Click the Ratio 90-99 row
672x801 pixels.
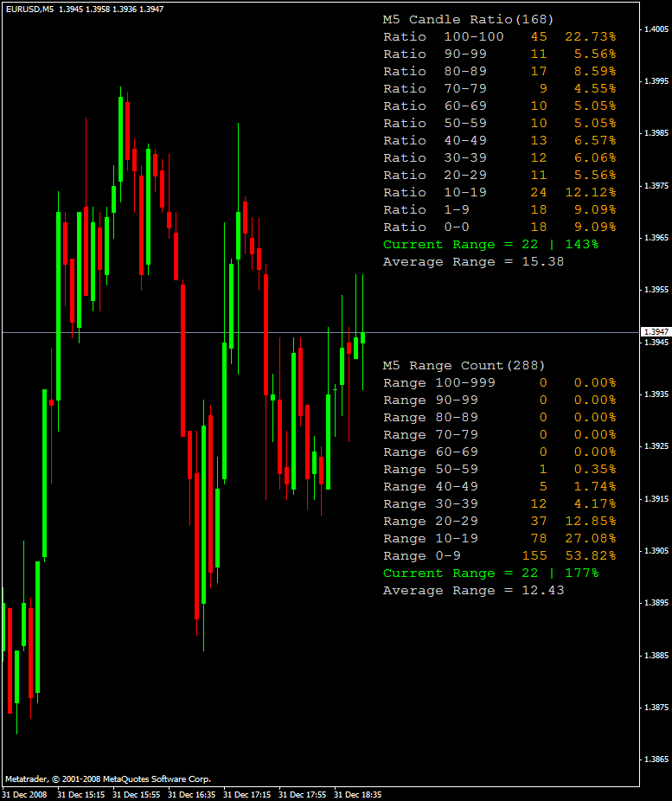click(499, 54)
